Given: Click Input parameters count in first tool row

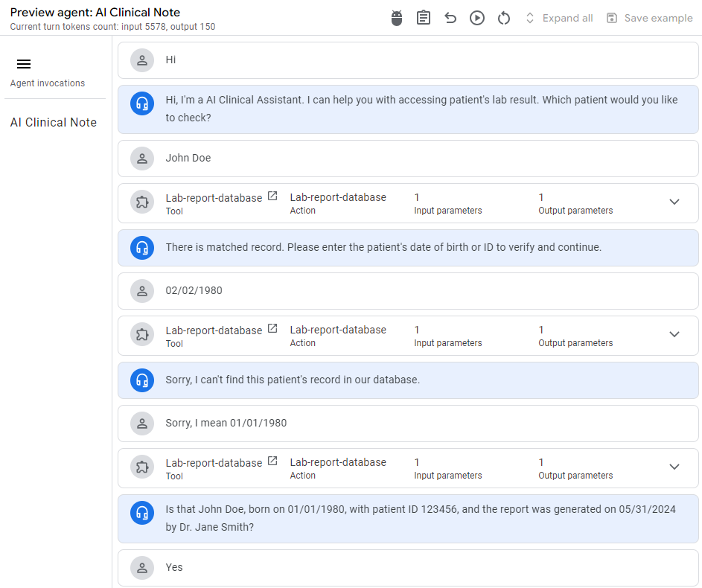Looking at the screenshot, I should point(447,204).
